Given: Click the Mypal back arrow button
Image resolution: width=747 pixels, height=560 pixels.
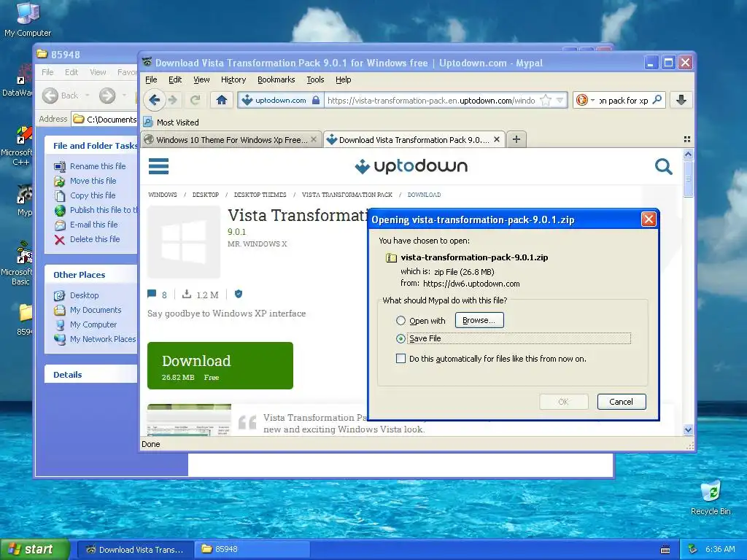Looking at the screenshot, I should (155, 100).
